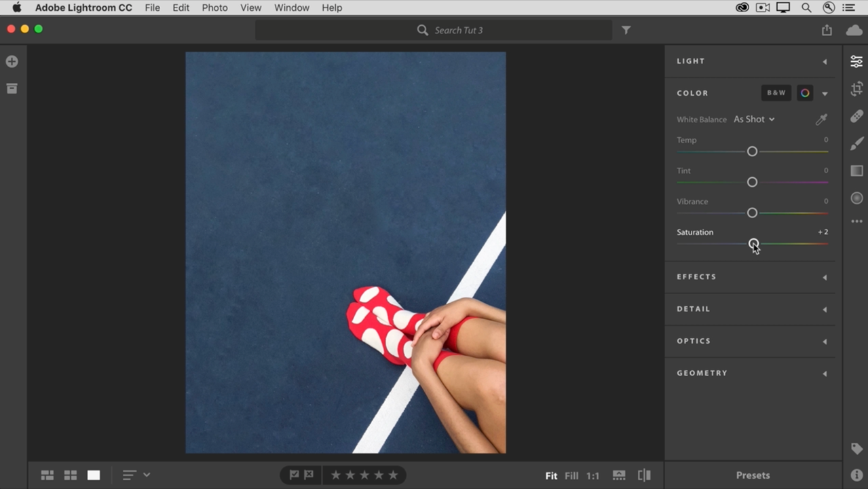Open the Photo menu
This screenshot has height=489, width=868.
[214, 7]
